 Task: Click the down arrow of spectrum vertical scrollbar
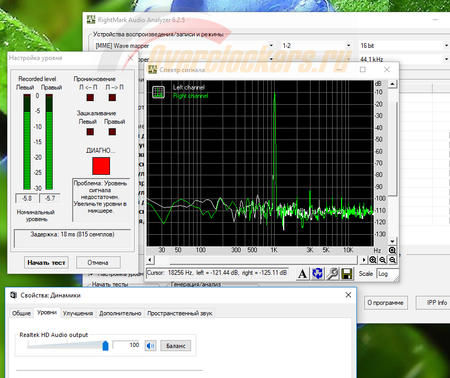[x=392, y=241]
